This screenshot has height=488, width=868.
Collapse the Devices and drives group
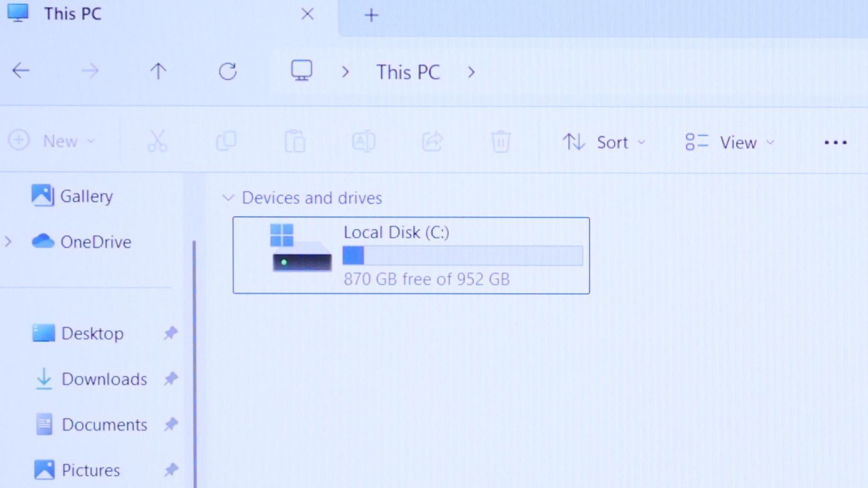tap(228, 198)
